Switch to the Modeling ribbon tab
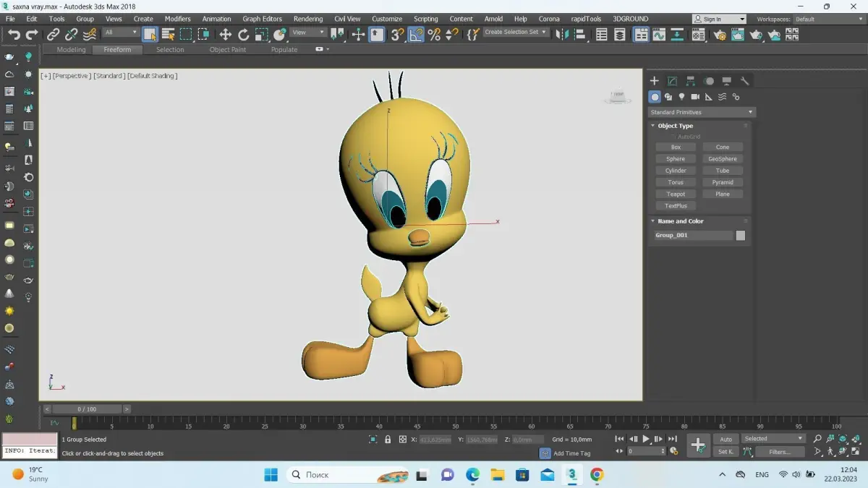868x488 pixels. click(x=71, y=50)
